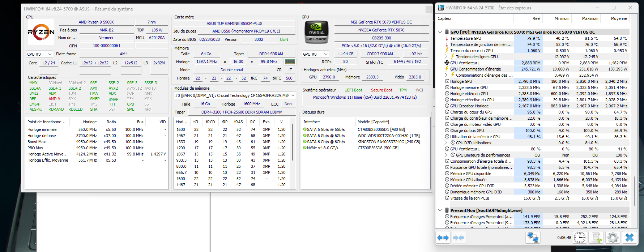Click the NVIDIA GeForce logo
The height and width of the screenshot is (252, 644).
coord(316,32)
